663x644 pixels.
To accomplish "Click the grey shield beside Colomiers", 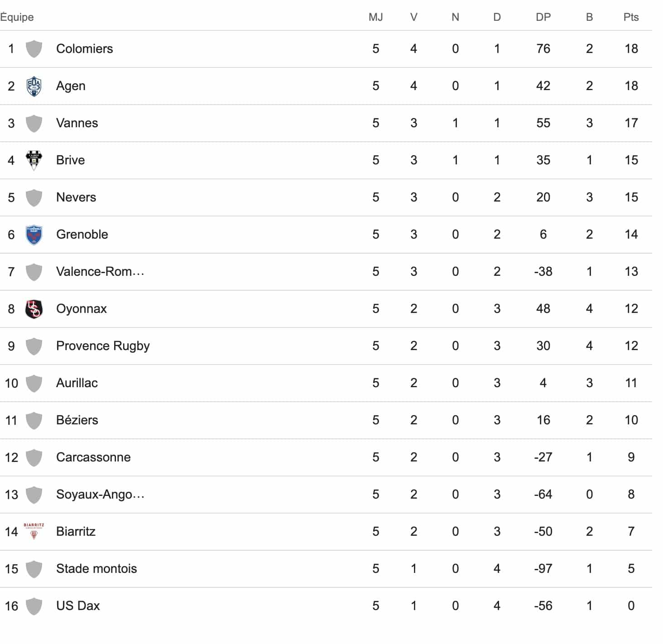I will (x=34, y=49).
